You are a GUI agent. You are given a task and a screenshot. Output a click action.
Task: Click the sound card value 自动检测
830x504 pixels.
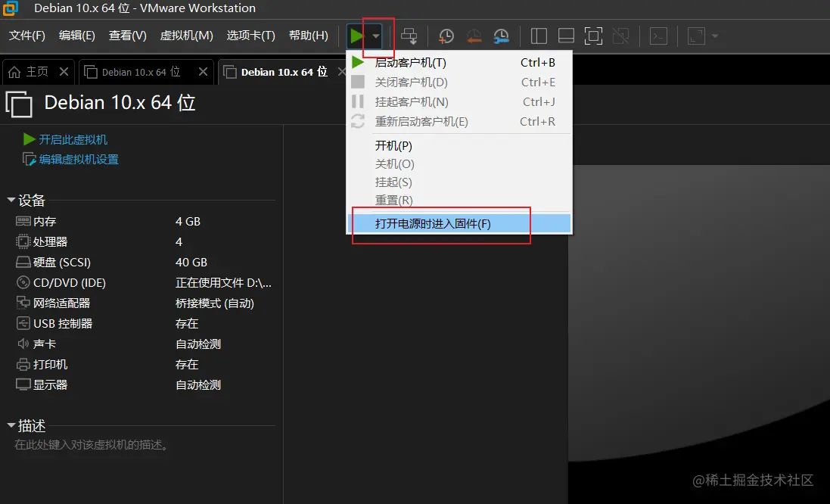click(198, 344)
